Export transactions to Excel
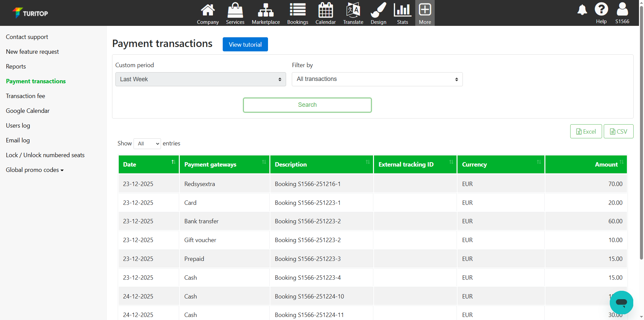The width and height of the screenshot is (644, 320). [586, 132]
